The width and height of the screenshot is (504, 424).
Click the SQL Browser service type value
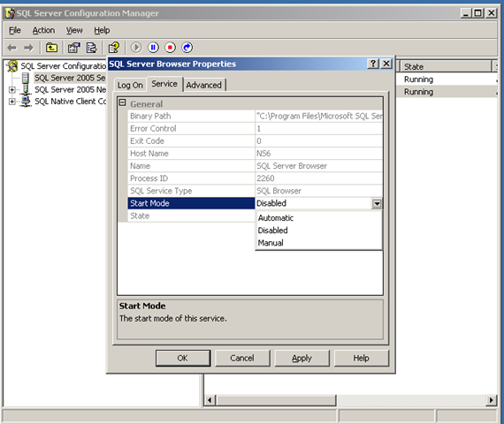pyautogui.click(x=279, y=191)
